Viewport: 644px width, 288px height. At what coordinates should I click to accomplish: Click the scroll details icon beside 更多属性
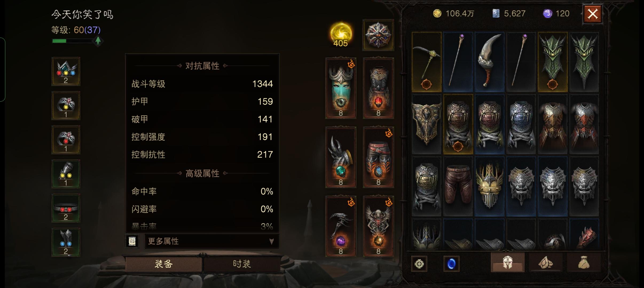[132, 241]
